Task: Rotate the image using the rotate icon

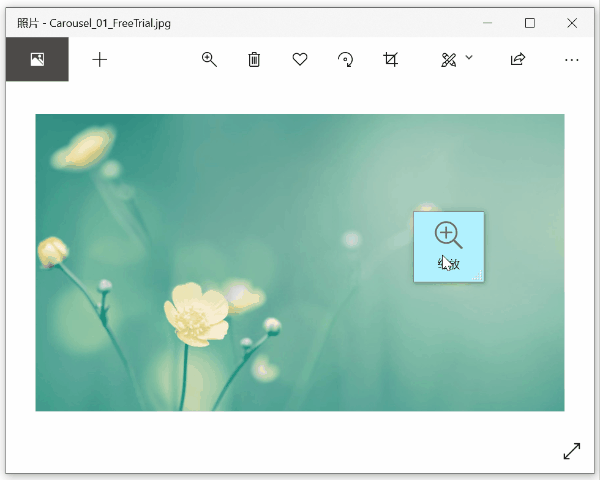Action: click(x=345, y=60)
